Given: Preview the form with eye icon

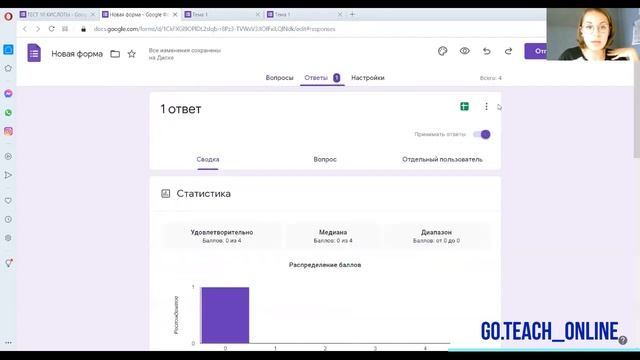Looking at the screenshot, I should [x=464, y=51].
